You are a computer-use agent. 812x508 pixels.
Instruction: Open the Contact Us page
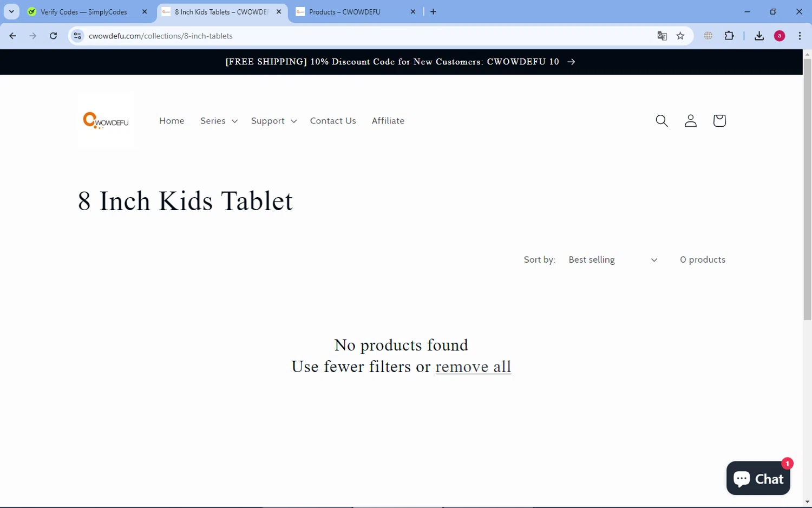tap(333, 121)
